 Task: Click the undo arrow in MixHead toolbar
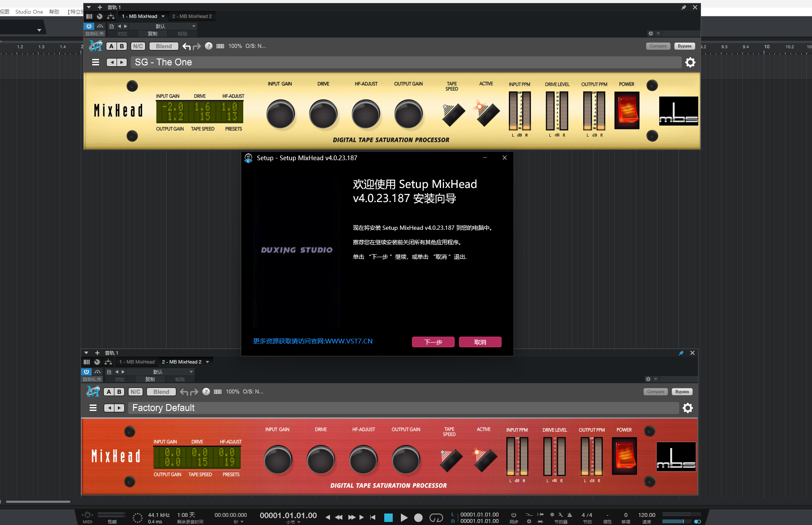[x=187, y=46]
